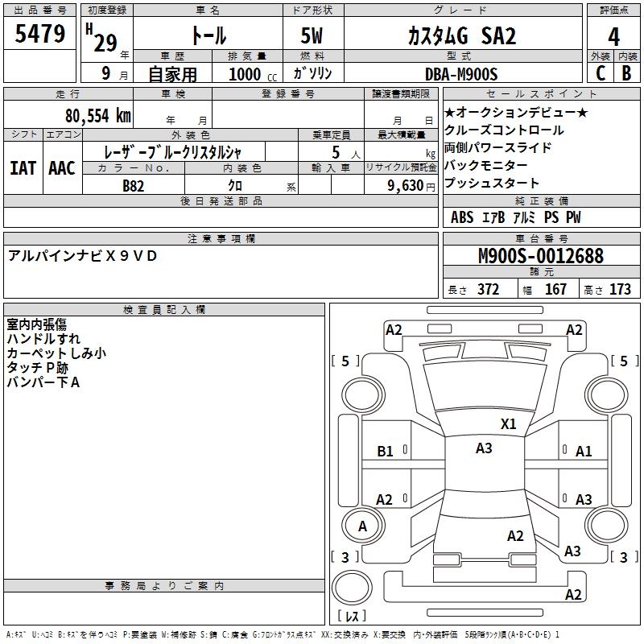Select the seating capacity 5 人
644x644 pixels.
point(346,152)
